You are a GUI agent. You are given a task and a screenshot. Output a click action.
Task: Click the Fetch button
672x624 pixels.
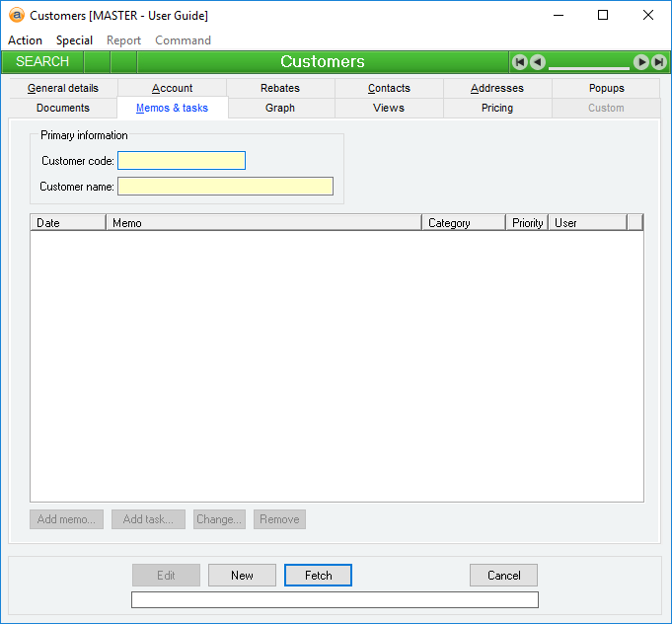(318, 576)
